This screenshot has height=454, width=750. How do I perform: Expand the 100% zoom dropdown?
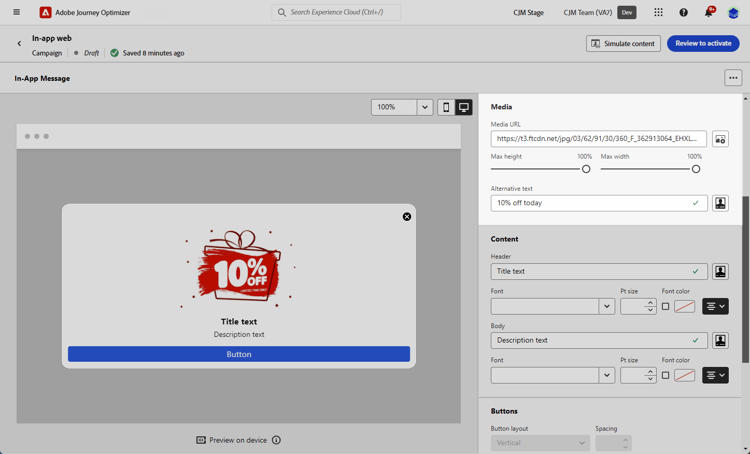pyautogui.click(x=424, y=107)
